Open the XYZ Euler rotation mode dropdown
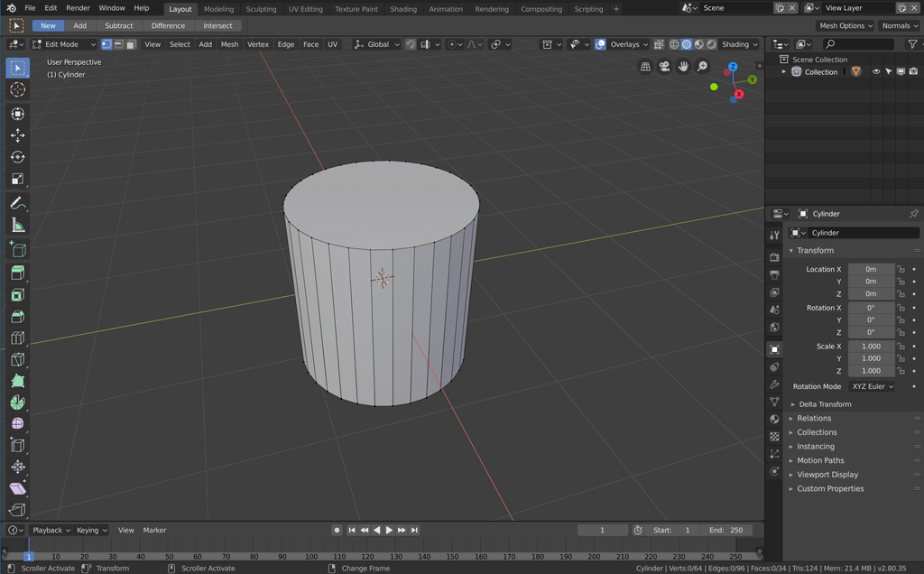Screen dimensions: 924x574 [873, 386]
